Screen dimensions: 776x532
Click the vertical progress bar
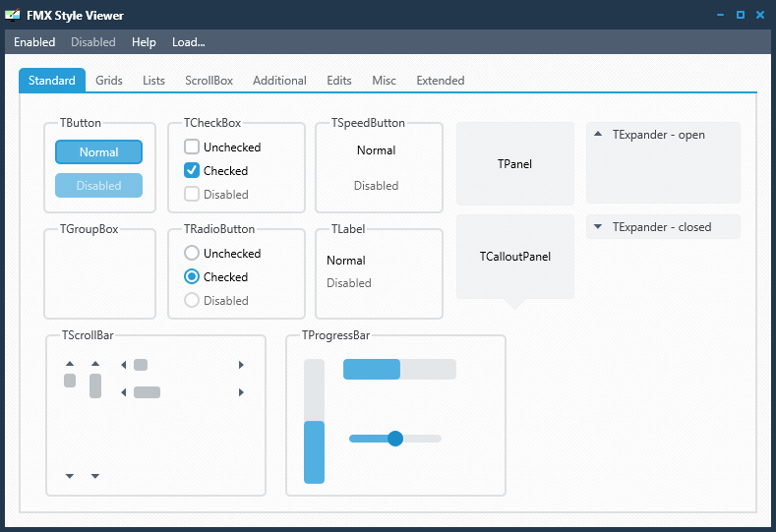315,421
